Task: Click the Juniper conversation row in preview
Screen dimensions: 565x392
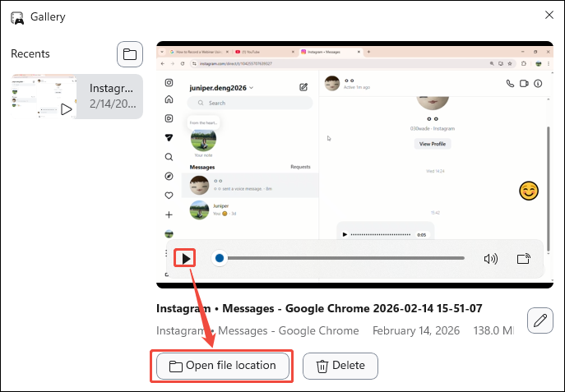Action: click(250, 210)
